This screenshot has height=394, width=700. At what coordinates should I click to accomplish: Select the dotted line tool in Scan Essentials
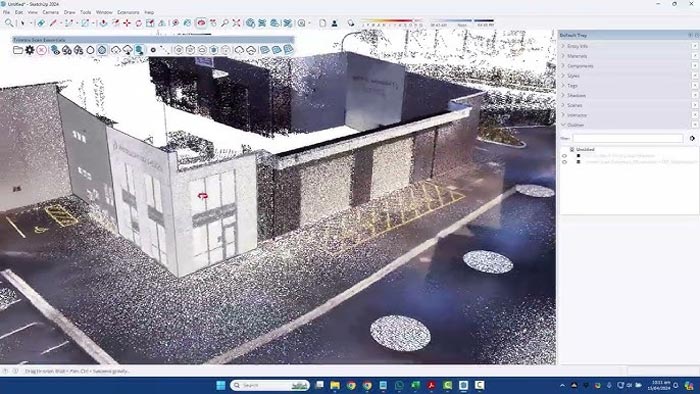(x=164, y=50)
